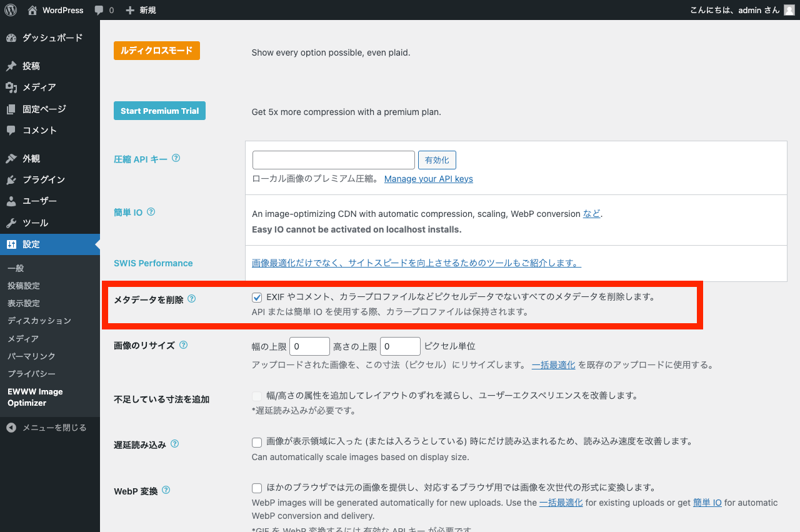This screenshot has width=800, height=532.
Task: Click Start Premium Trial button
Action: (x=159, y=111)
